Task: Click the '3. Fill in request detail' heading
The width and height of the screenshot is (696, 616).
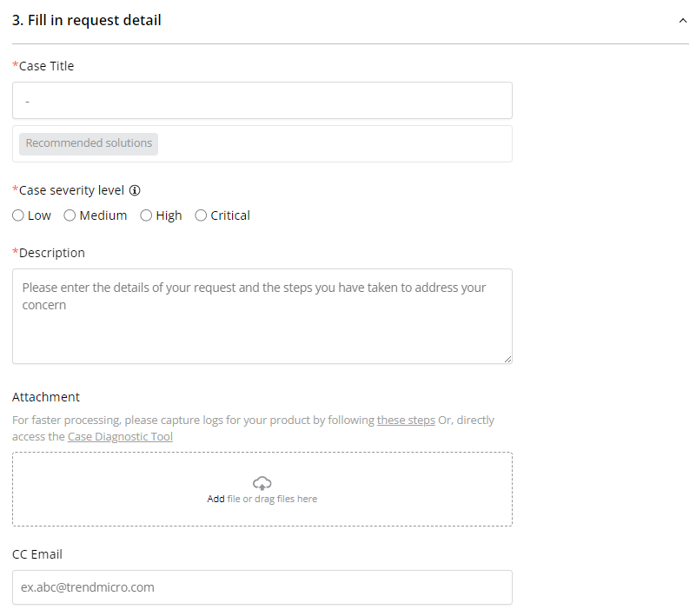Action: point(87,21)
